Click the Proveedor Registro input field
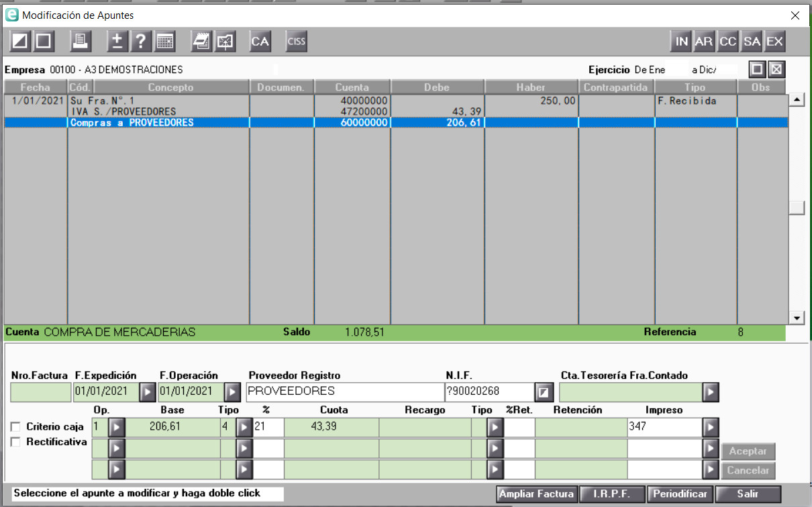812x507 pixels. coord(344,391)
